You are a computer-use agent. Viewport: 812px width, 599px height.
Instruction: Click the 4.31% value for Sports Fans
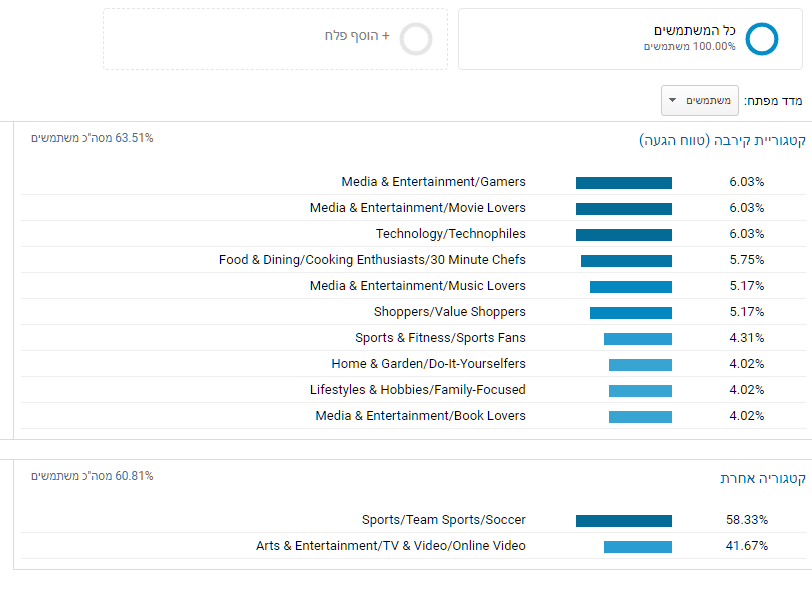747,338
